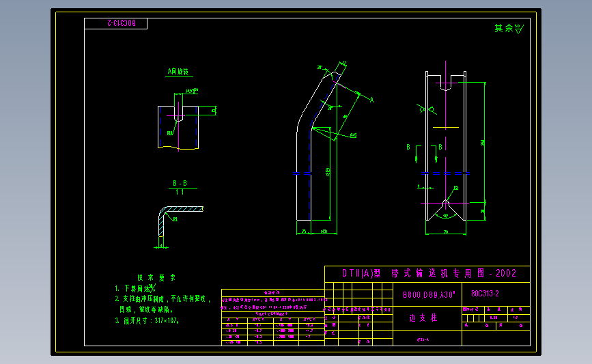Click the "R4" radius label on B-B section
This screenshot has height=364, width=592.
[175, 219]
